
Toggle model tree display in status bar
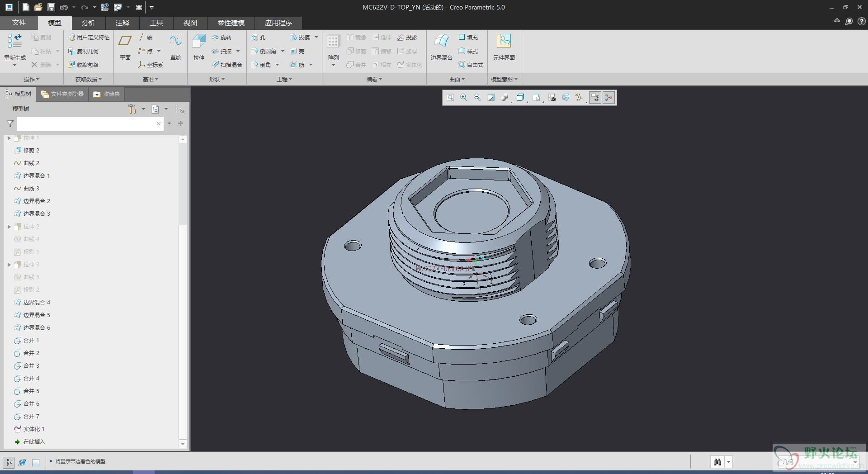(9, 462)
